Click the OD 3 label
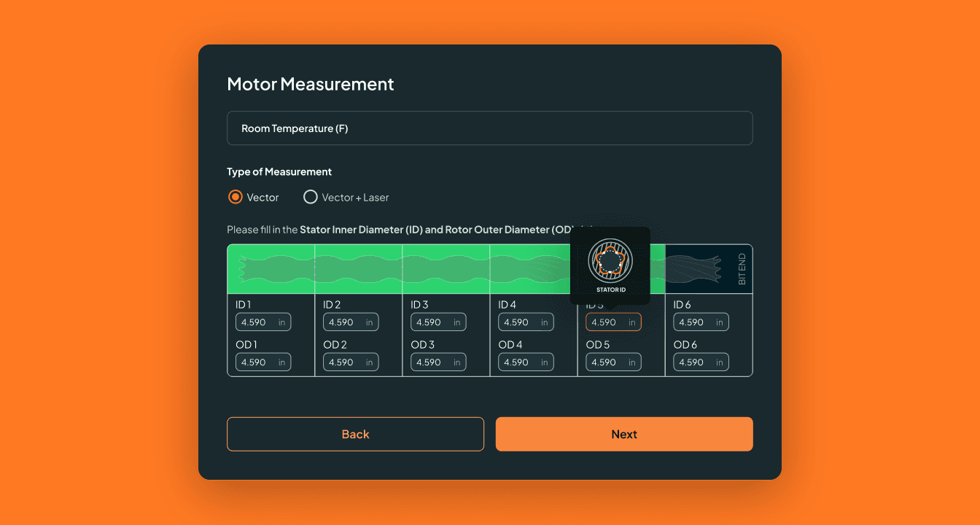The width and height of the screenshot is (980, 525). [x=422, y=344]
